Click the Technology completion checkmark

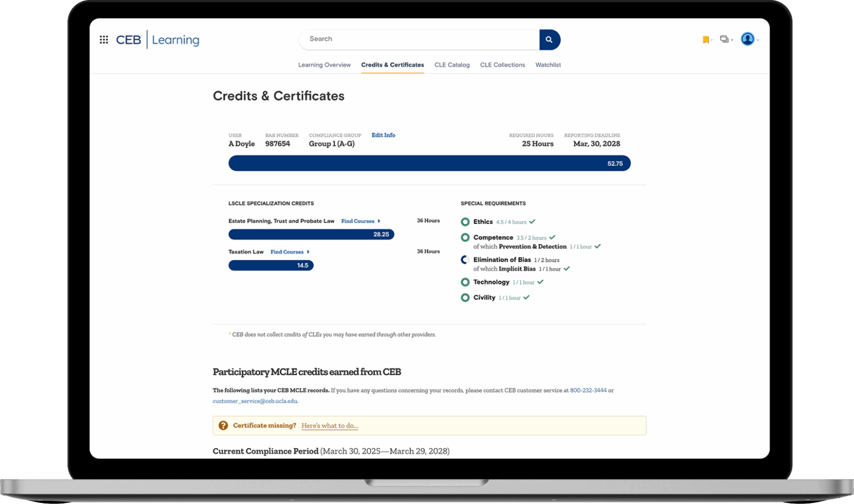pyautogui.click(x=540, y=282)
